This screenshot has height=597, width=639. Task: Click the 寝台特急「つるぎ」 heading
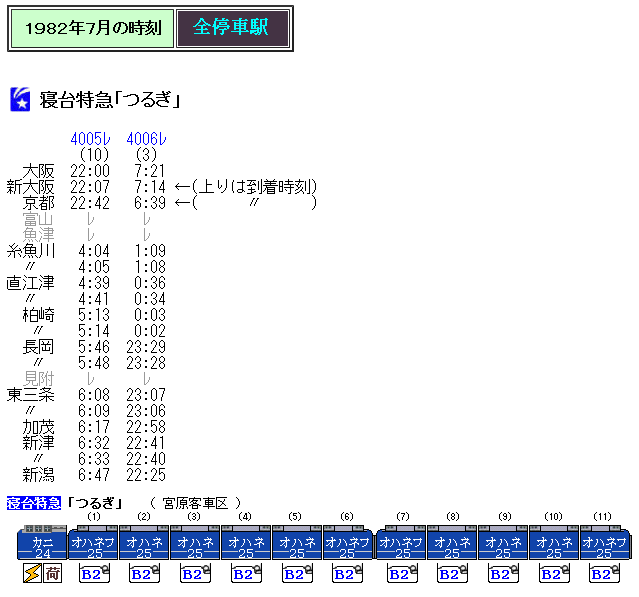tap(110, 100)
